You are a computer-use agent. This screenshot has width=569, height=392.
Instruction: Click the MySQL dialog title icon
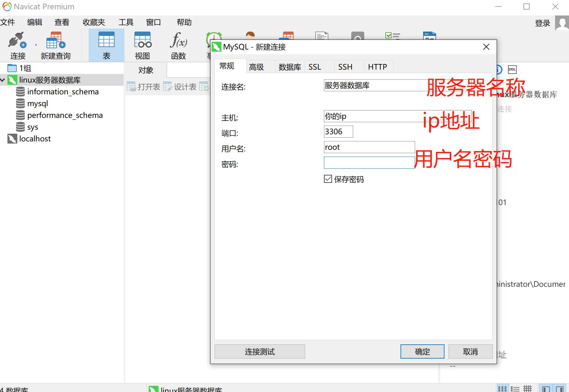pyautogui.click(x=217, y=47)
